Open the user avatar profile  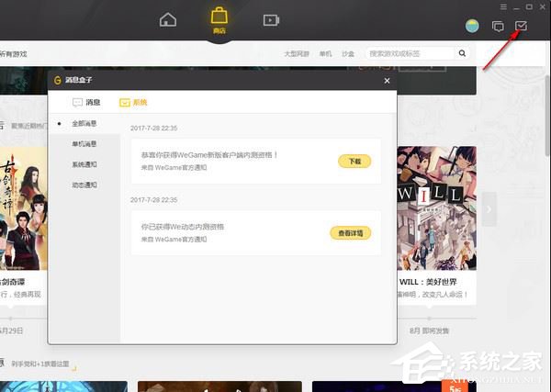(x=472, y=26)
